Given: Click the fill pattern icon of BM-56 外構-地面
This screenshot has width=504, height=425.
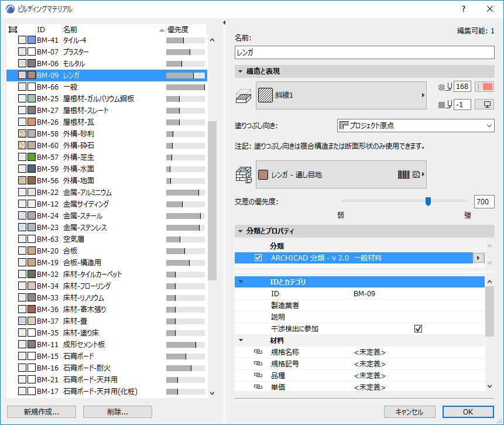Looking at the screenshot, I should pos(22,180).
